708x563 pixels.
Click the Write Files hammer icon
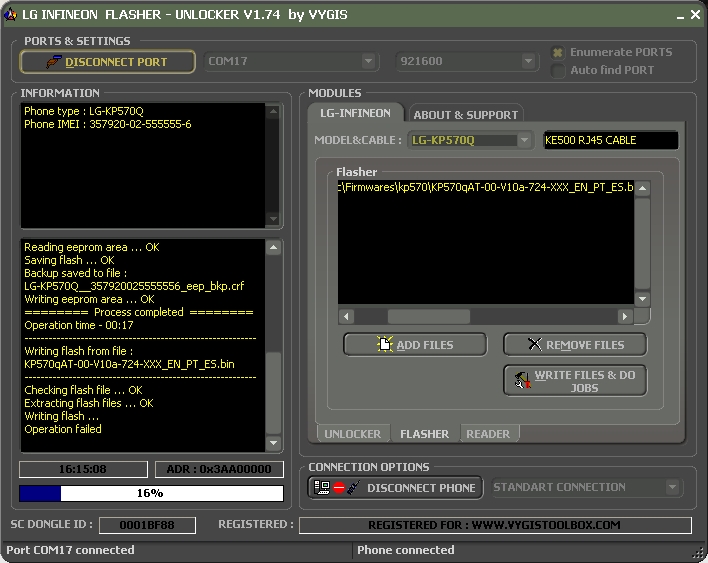[x=522, y=380]
